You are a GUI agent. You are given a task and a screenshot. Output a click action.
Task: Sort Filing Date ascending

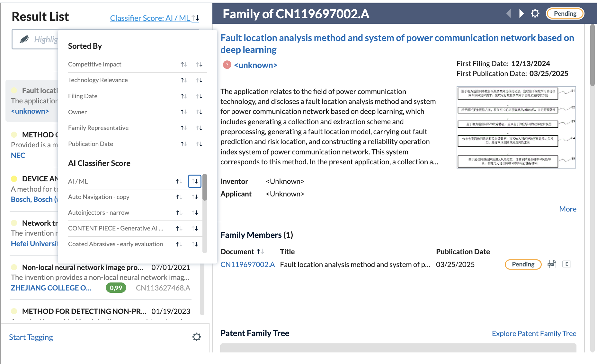click(183, 96)
